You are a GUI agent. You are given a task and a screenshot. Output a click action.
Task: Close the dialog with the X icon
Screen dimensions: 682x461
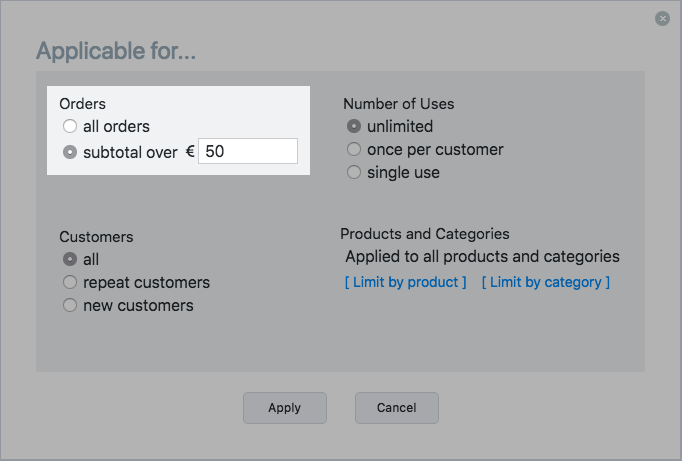click(662, 18)
